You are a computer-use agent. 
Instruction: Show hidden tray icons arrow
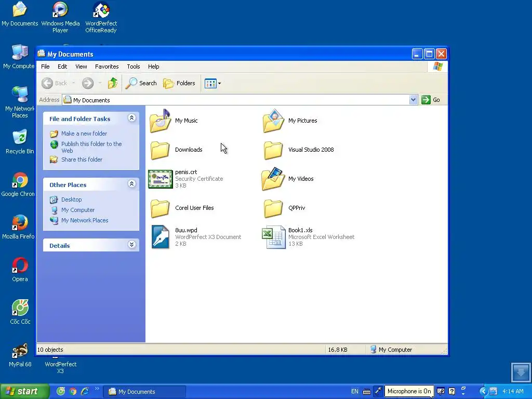point(483,392)
